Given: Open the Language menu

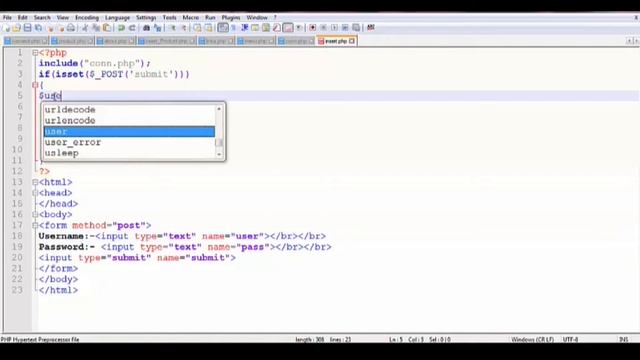Looking at the screenshot, I should coord(117,18).
